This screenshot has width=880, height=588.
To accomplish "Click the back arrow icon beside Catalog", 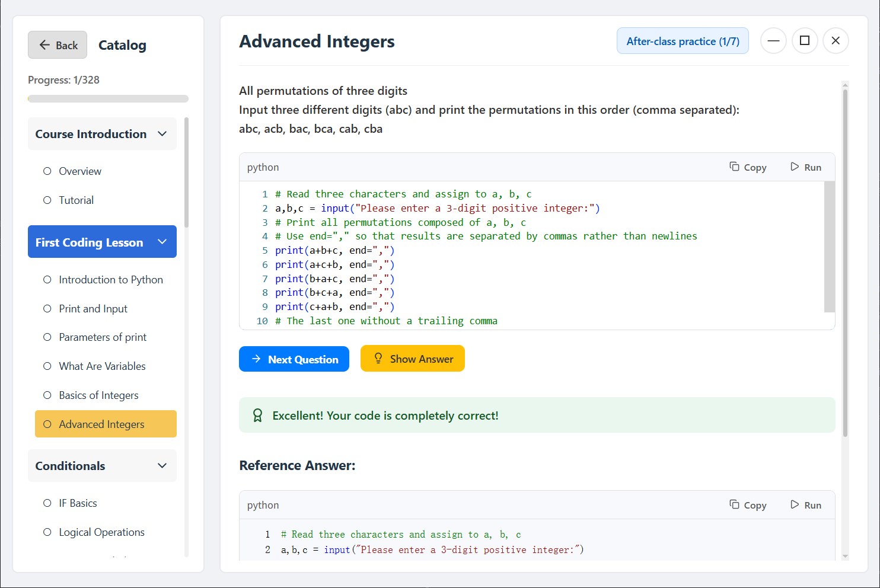I will click(x=44, y=44).
